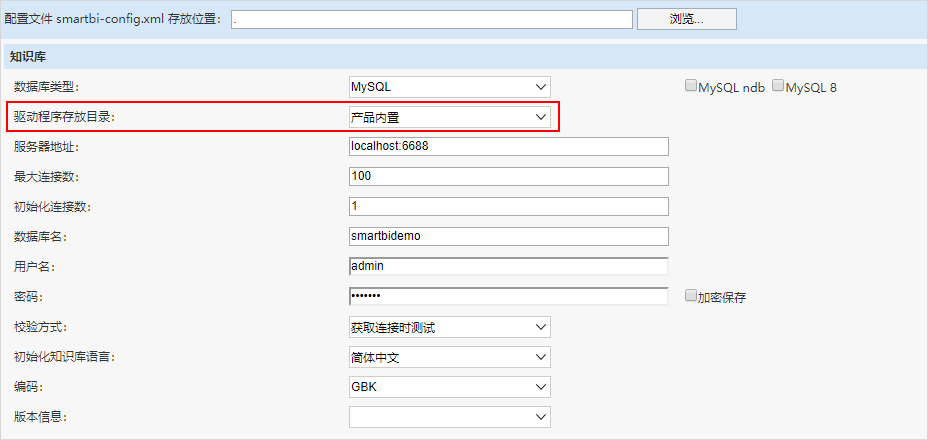The image size is (928, 440).
Task: Click the config file location input field
Action: [x=432, y=19]
